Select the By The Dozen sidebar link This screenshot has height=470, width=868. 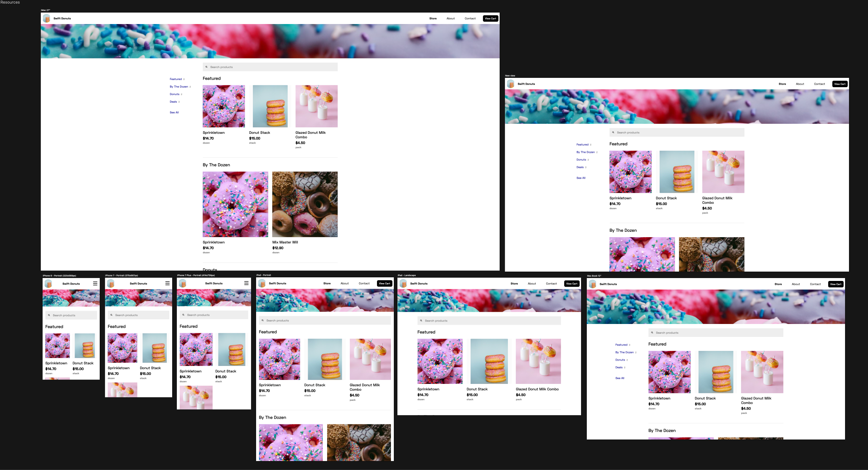(x=179, y=86)
